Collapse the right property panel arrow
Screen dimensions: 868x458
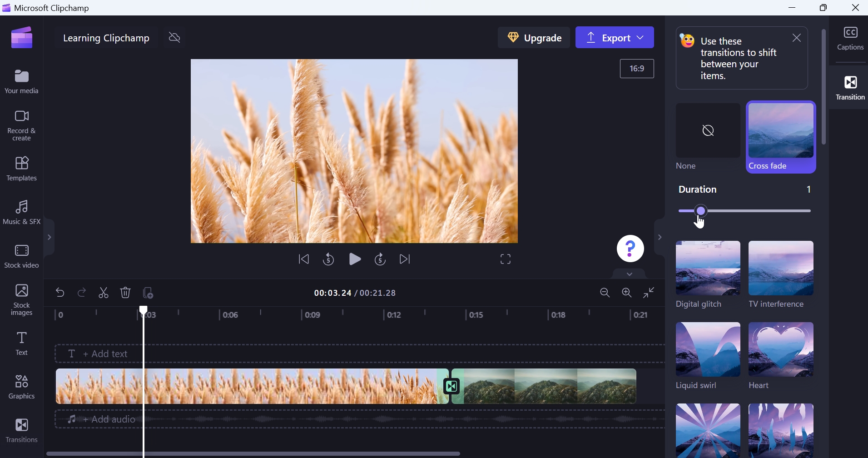pyautogui.click(x=660, y=237)
